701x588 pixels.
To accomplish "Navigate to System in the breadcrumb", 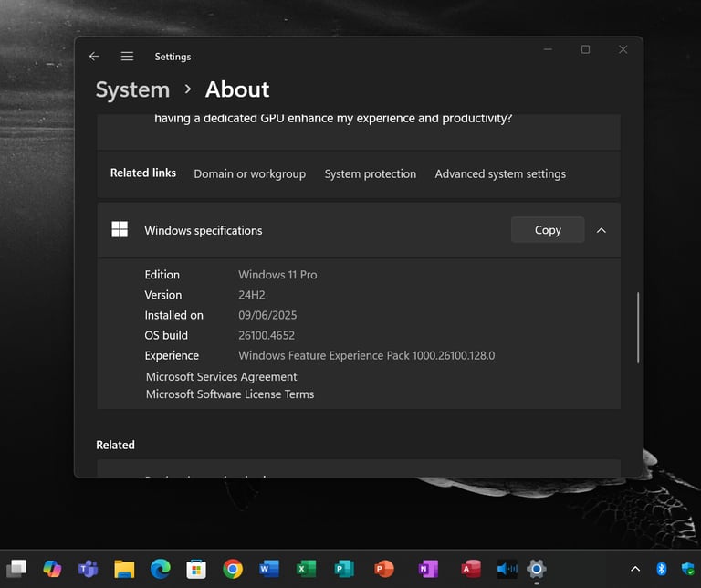I will [132, 89].
